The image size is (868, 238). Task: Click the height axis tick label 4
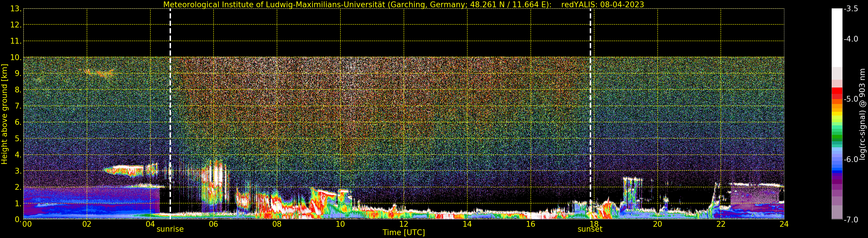tap(18, 155)
